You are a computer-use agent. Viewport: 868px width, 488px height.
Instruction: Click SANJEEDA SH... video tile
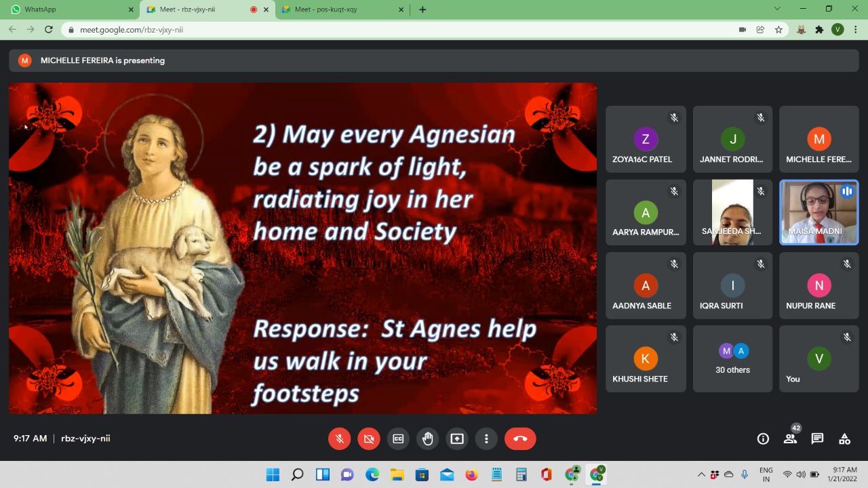click(732, 212)
